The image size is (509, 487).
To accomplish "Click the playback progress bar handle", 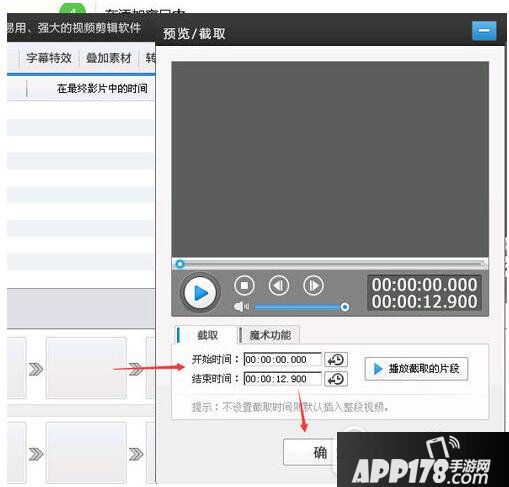I will click(180, 264).
